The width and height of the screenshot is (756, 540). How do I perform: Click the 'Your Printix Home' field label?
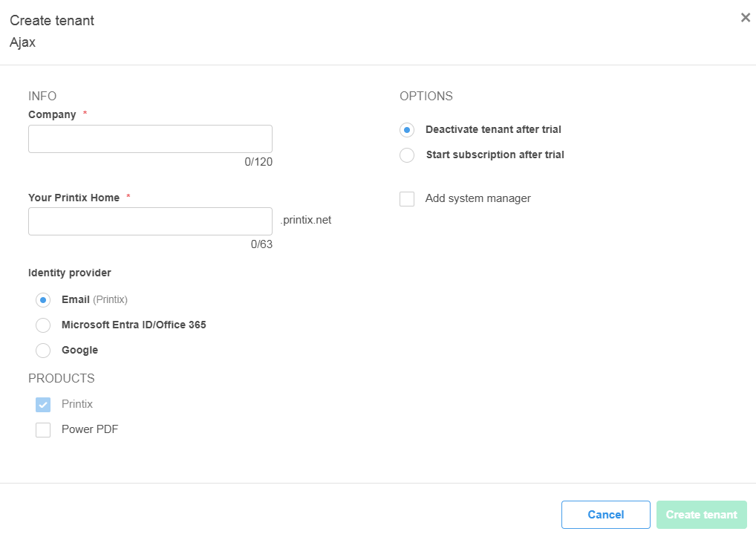point(74,198)
